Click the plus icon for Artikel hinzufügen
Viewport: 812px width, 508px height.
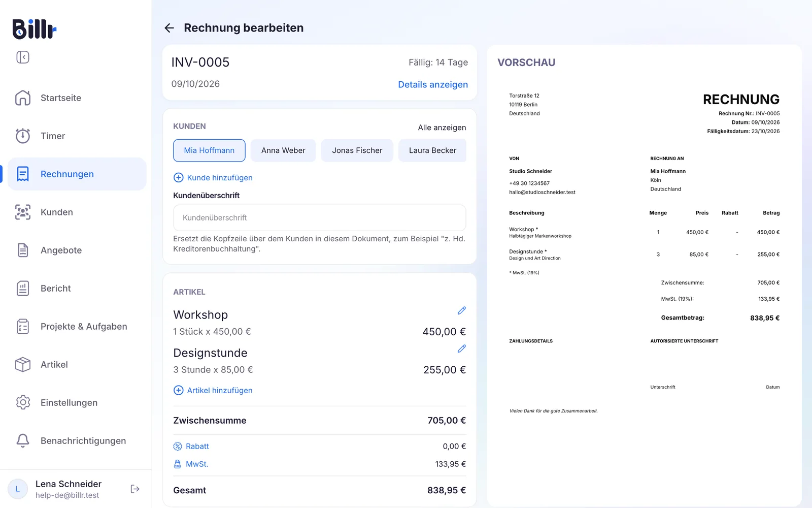pyautogui.click(x=179, y=390)
